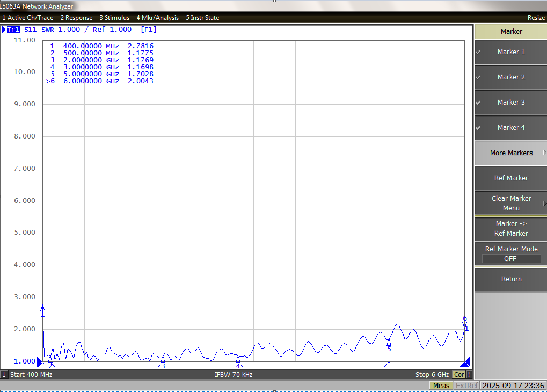Toggle Marker 2 on or off
This screenshot has height=392, width=547.
pyautogui.click(x=510, y=77)
